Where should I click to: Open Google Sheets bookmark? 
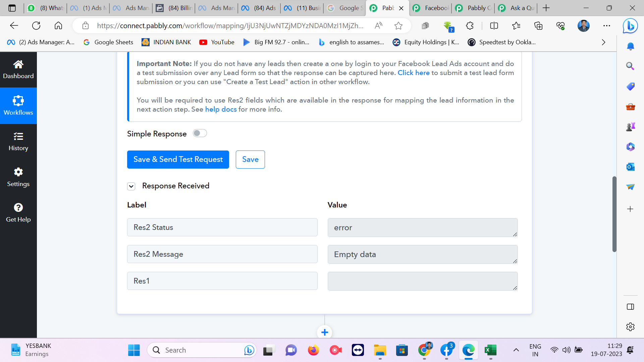click(108, 42)
